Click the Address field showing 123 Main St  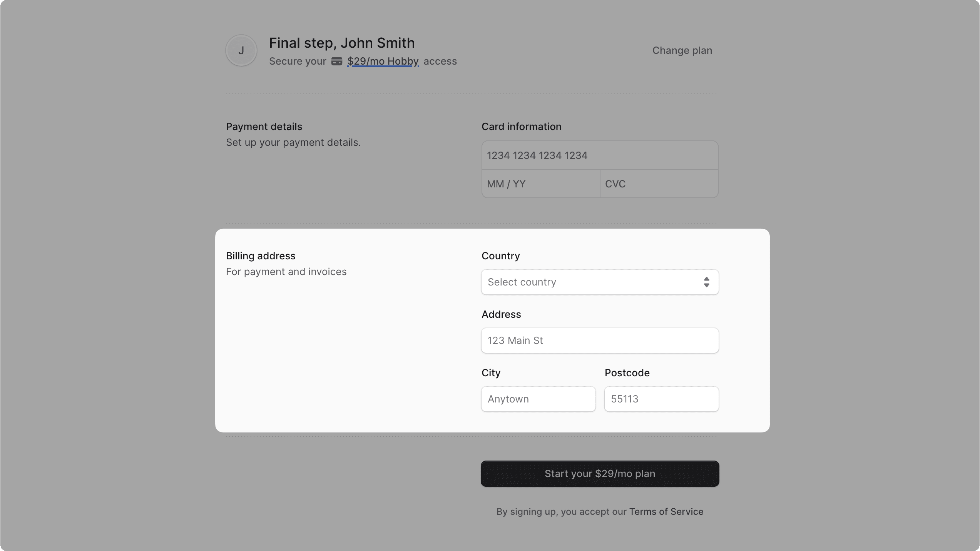point(599,341)
